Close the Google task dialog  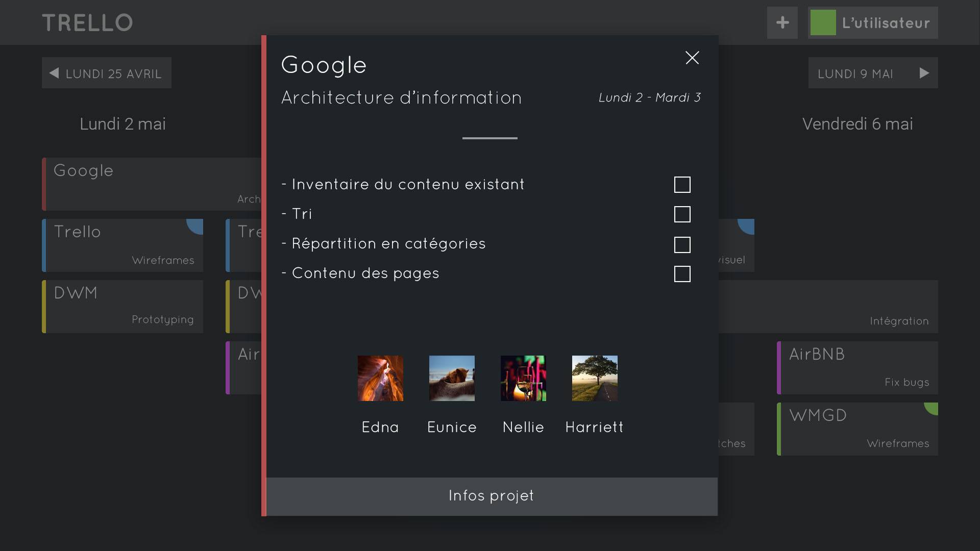[x=692, y=58]
